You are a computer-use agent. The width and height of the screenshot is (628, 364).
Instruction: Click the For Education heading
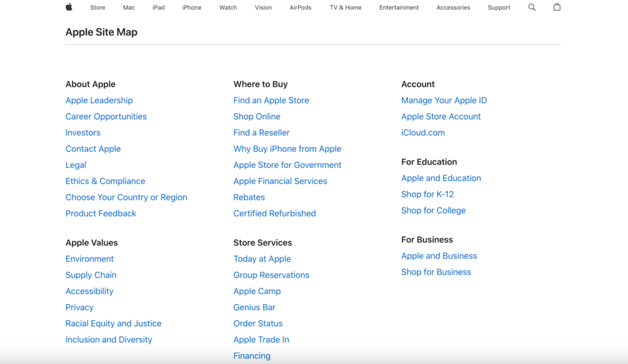point(429,162)
